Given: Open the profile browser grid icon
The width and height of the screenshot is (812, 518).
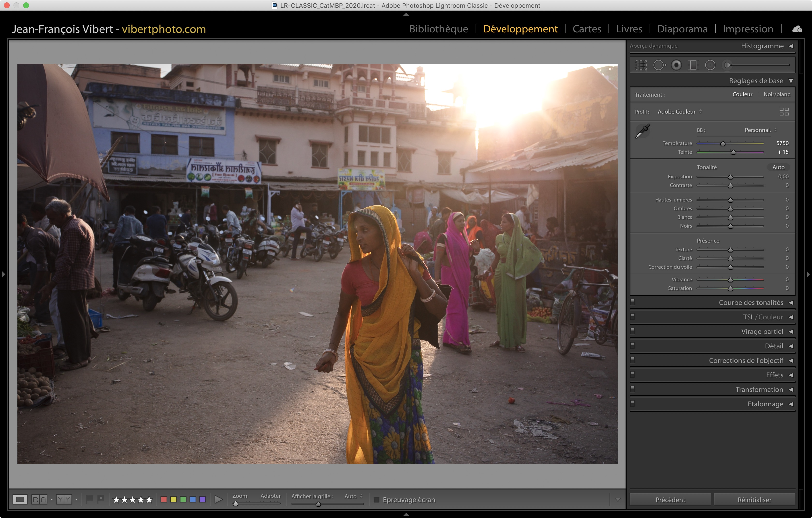Looking at the screenshot, I should 784,112.
